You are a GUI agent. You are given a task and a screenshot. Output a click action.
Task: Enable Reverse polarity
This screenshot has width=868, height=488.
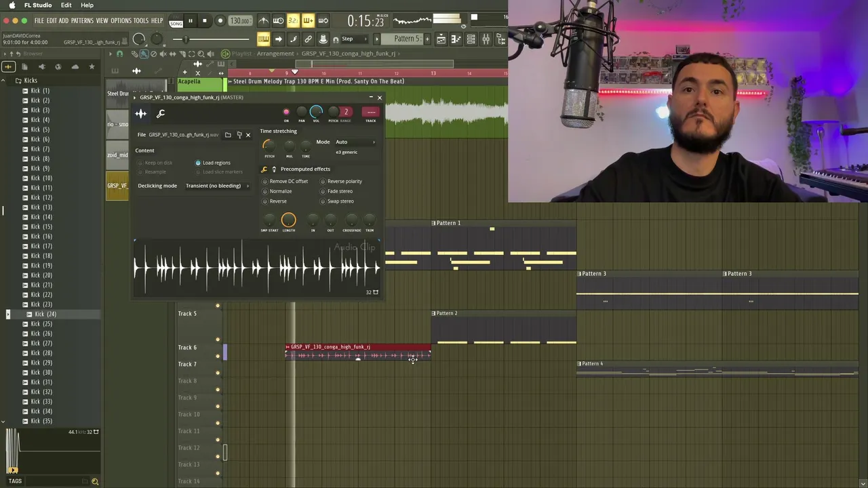point(341,181)
